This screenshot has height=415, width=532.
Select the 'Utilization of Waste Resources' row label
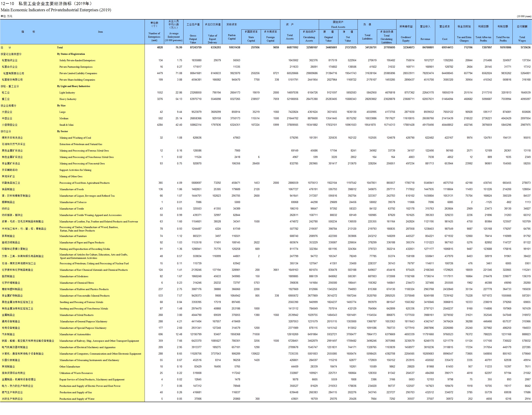point(76,373)
